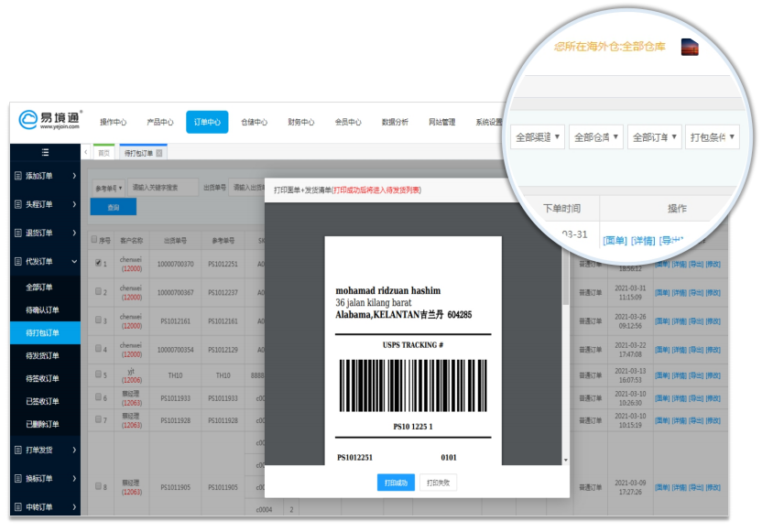Check the row 5 checkbox for yjt

[98, 375]
